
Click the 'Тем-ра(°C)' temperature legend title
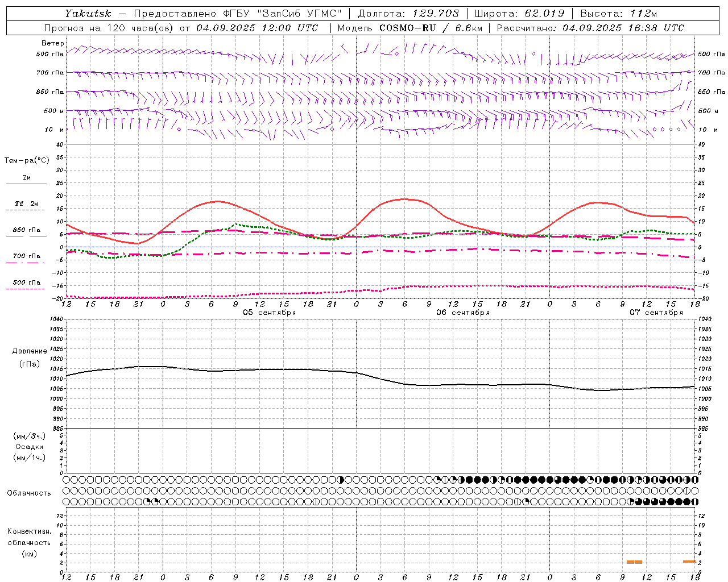[27, 160]
